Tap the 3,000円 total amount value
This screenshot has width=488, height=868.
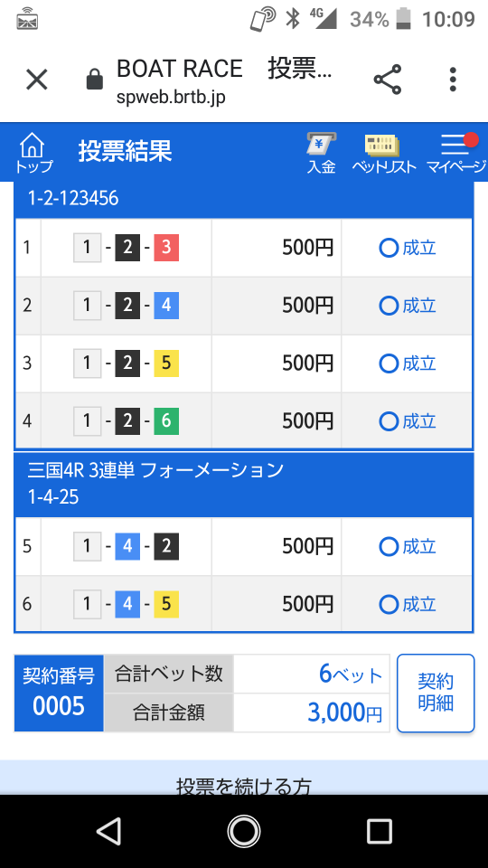(344, 713)
